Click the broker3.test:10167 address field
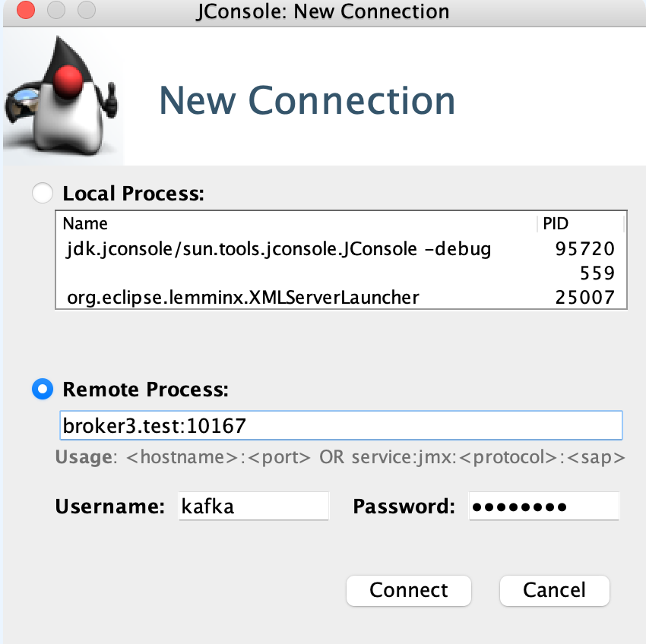646x644 pixels. pos(340,425)
